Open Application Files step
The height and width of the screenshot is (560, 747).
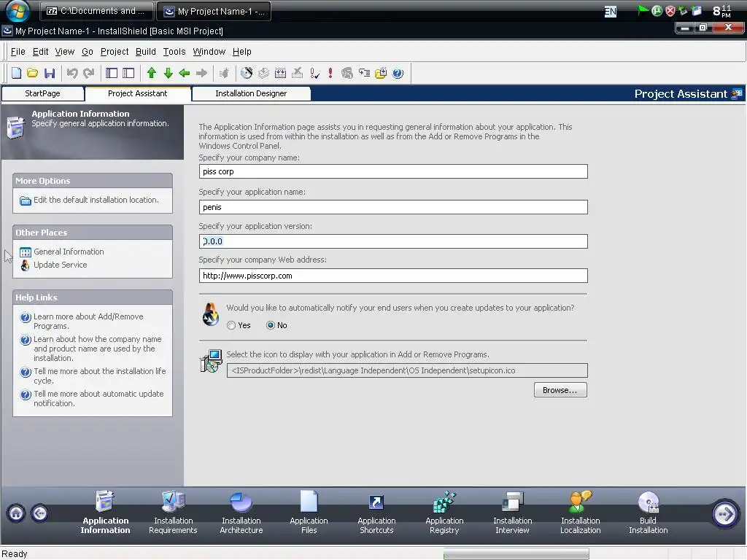coord(309,513)
